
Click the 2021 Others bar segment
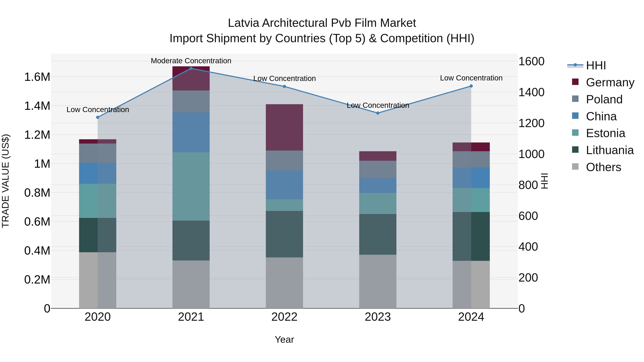[x=191, y=284]
